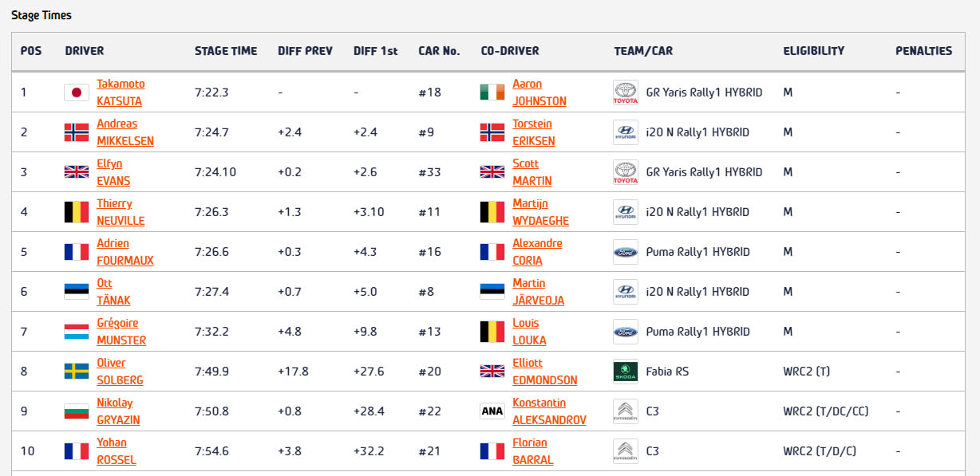Open co-driver Elliott Edmondson link
Image resolution: width=980 pixels, height=476 pixels.
pyautogui.click(x=544, y=372)
